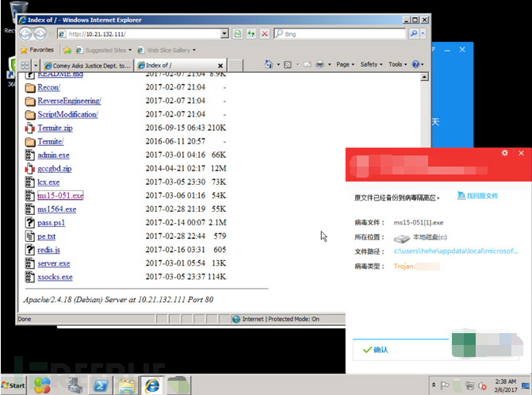
Task: Go back with IE back arrow
Action: coord(25,33)
